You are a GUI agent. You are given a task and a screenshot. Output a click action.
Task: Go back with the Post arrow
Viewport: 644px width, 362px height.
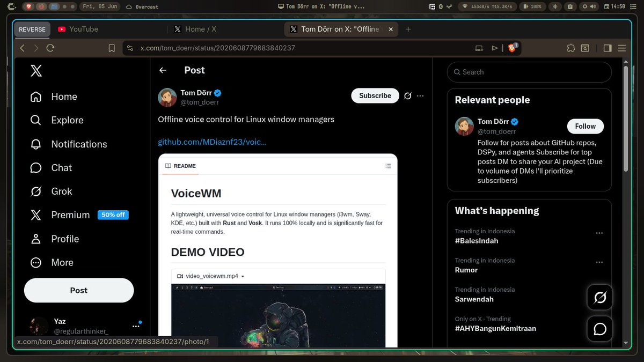coord(163,70)
